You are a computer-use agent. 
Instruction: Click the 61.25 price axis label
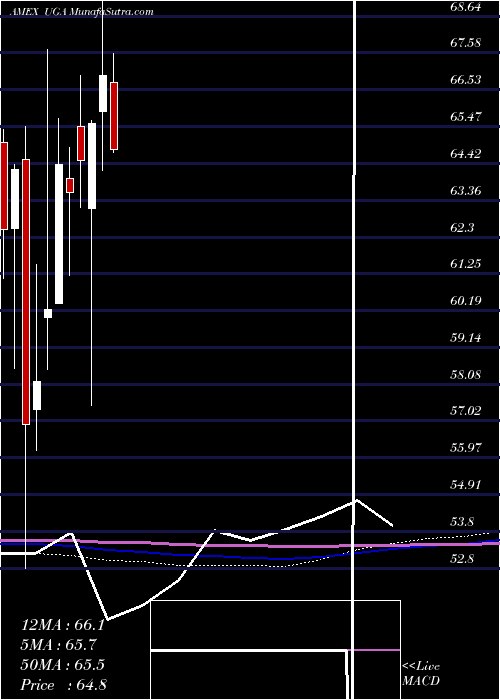[x=467, y=264]
